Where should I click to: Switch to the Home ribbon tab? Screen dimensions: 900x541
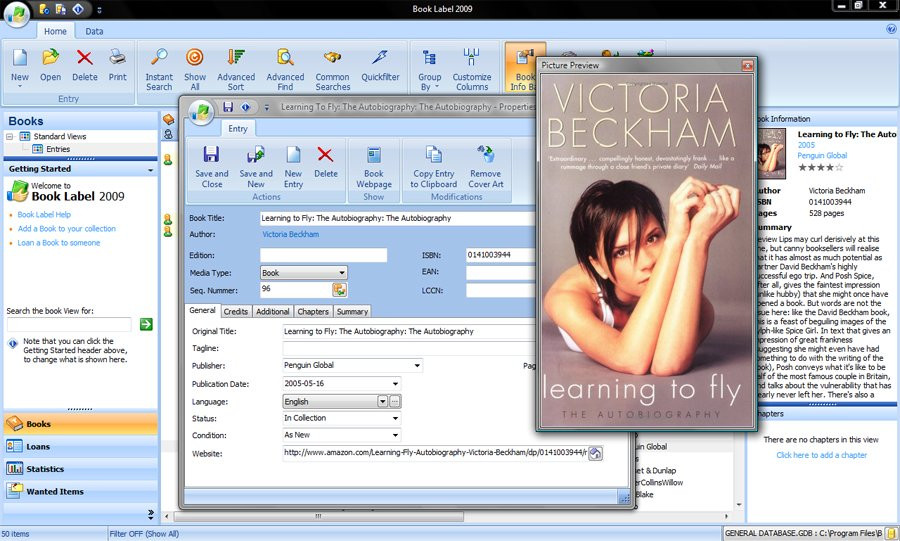click(55, 32)
